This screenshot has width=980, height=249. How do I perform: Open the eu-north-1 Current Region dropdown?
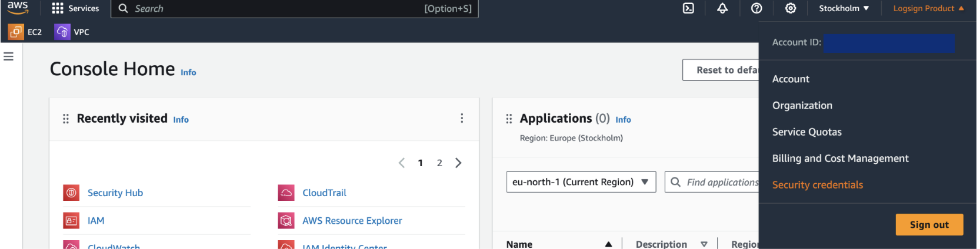pos(581,182)
